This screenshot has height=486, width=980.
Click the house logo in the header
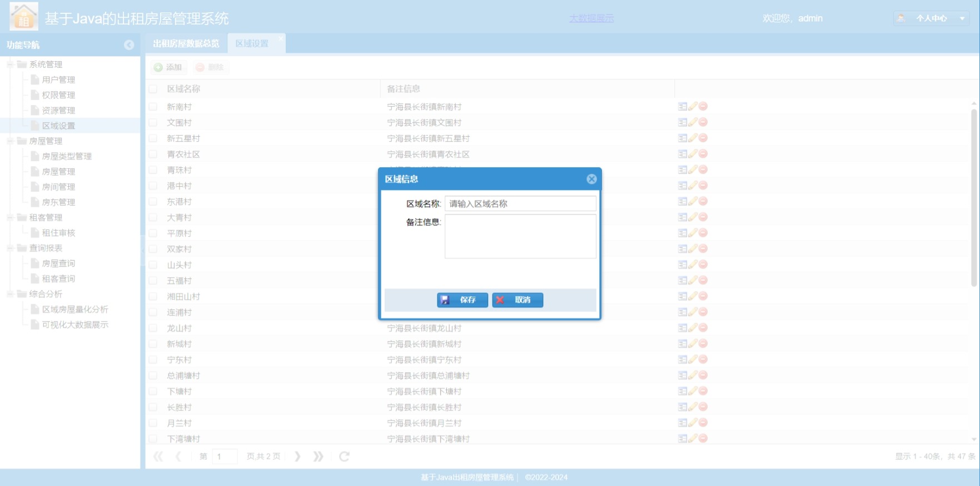pos(24,16)
